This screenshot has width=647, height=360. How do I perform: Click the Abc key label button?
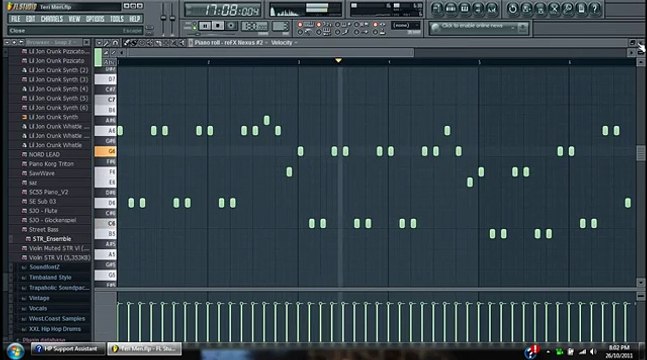pos(109,62)
